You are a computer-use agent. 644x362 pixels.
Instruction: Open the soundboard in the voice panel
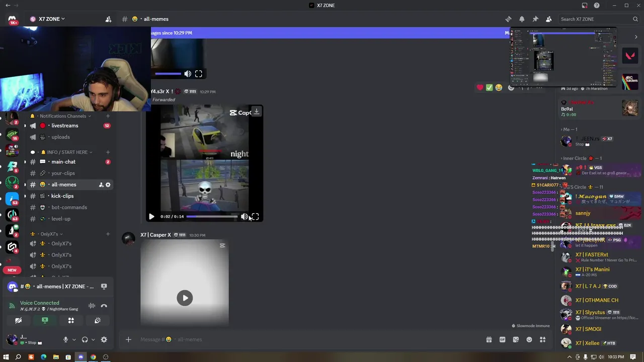point(98,320)
